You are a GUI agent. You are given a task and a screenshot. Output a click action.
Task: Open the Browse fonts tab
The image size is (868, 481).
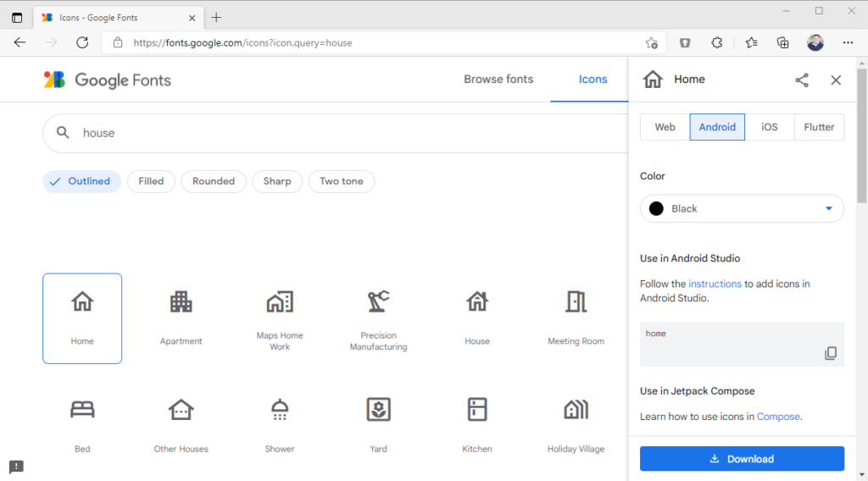pyautogui.click(x=498, y=80)
